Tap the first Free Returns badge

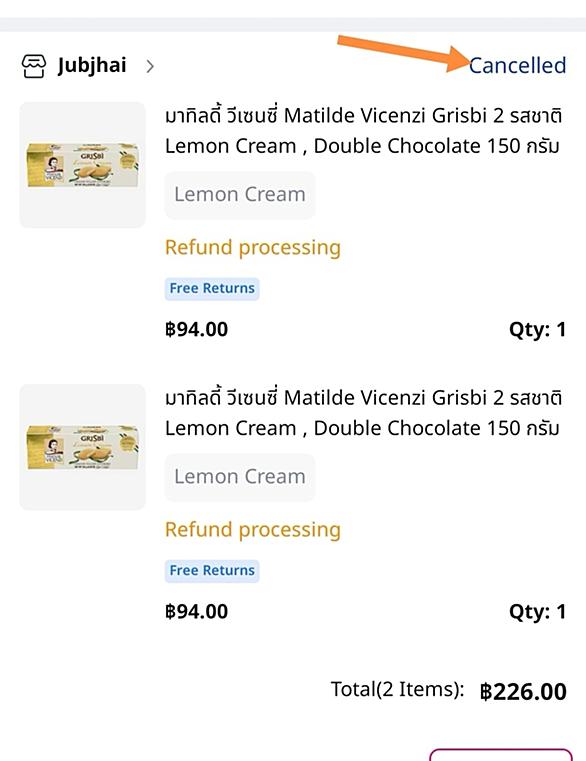(212, 289)
